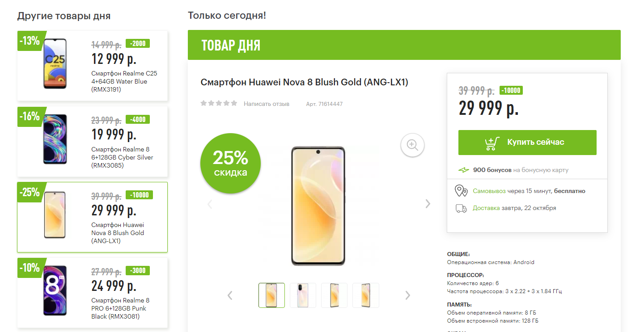Click the shopping cart icon in buy button

492,143
